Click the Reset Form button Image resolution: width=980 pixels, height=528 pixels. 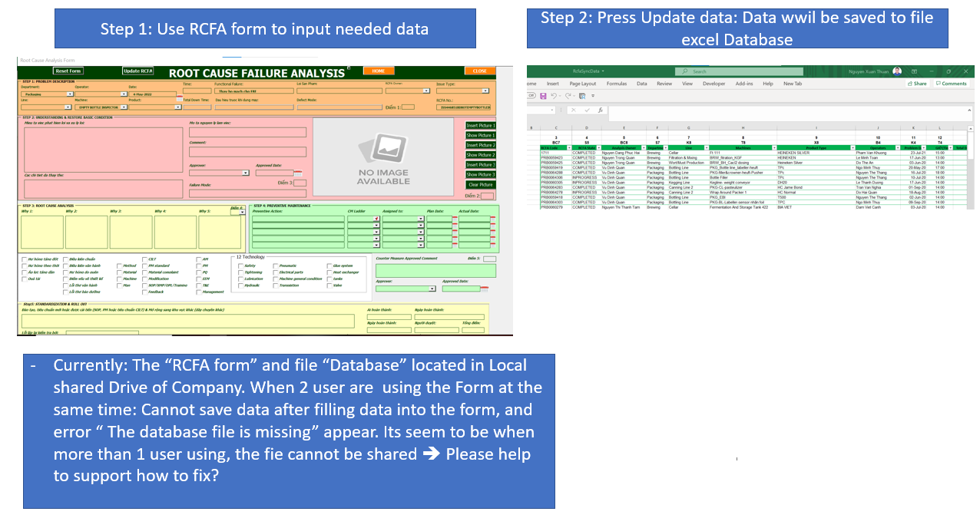point(68,71)
